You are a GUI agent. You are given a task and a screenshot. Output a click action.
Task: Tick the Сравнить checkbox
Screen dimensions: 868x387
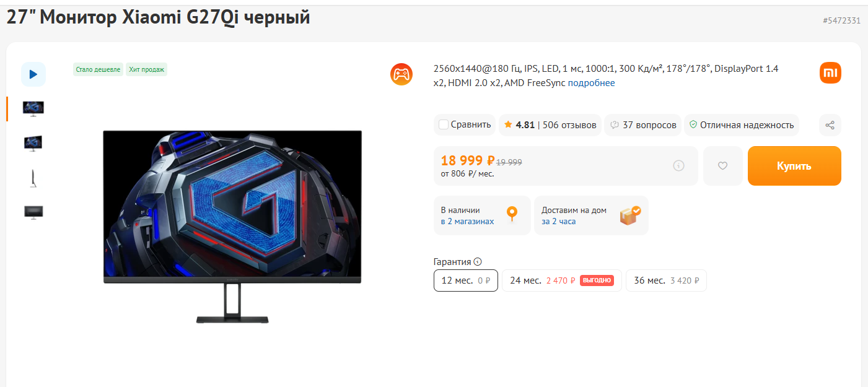444,125
